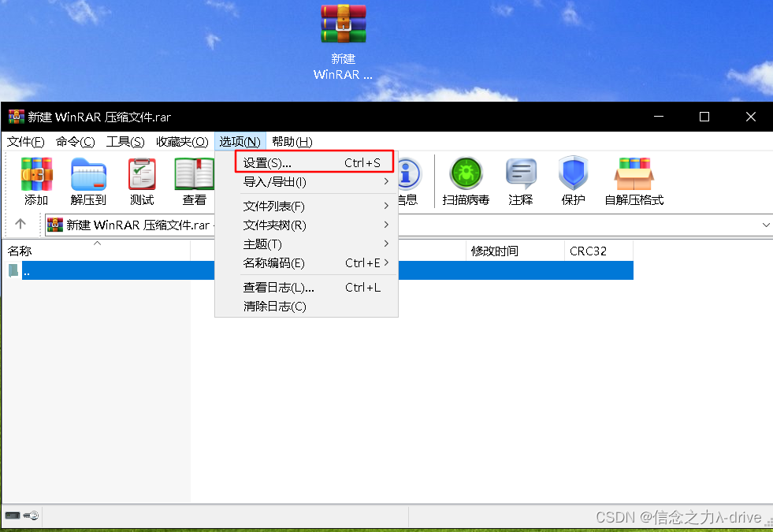This screenshot has width=773, height=532.
Task: Sort by the CRC32 column header
Action: coord(599,251)
